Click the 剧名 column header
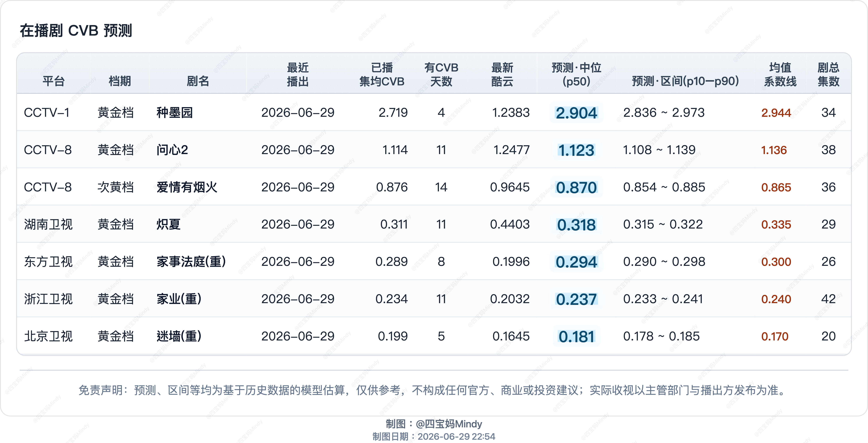The image size is (868, 443). point(198,81)
